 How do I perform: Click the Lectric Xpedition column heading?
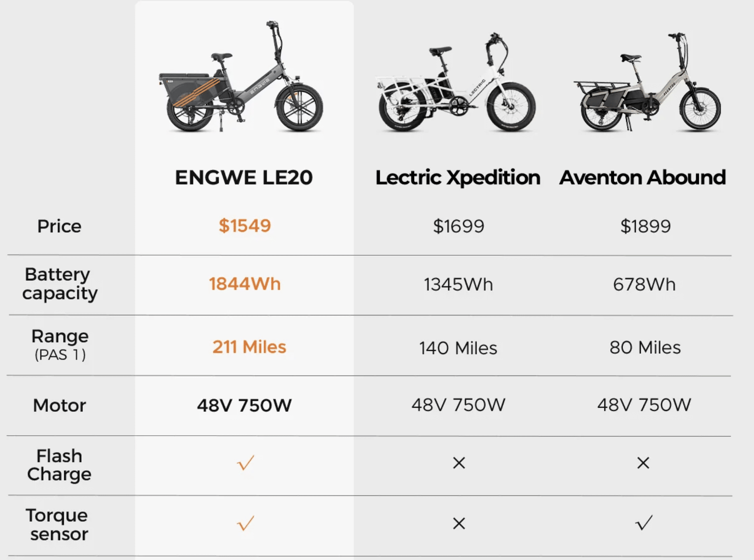[x=458, y=177]
